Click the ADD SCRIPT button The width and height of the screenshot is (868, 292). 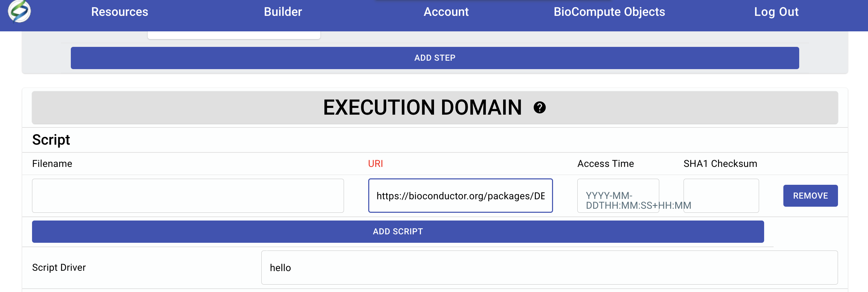coord(398,232)
